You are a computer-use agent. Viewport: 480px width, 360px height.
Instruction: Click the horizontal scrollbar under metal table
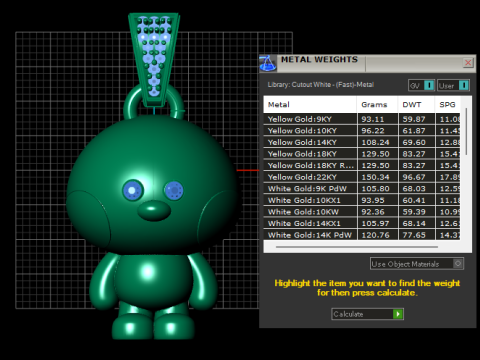357,247
